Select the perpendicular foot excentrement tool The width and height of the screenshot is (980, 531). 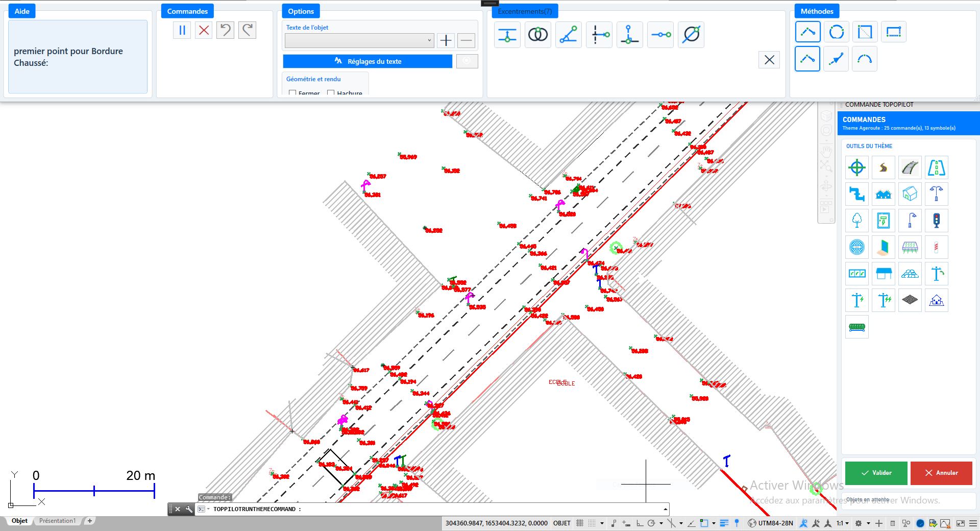(630, 35)
